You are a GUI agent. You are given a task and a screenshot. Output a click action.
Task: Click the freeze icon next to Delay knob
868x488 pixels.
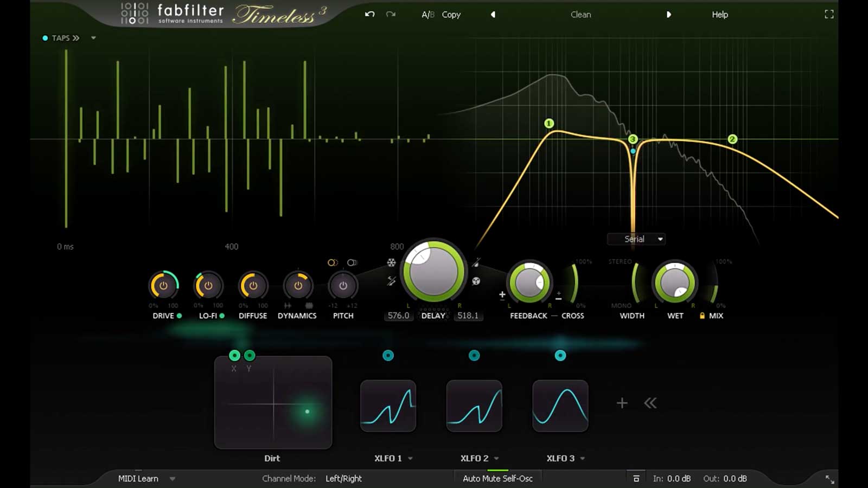point(391,262)
